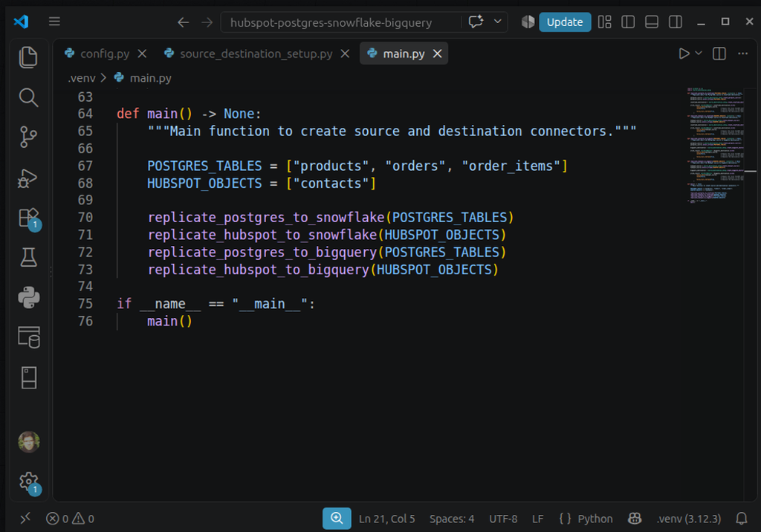This screenshot has height=532, width=761.
Task: Open the Accounts avatar menu
Action: pos(29,441)
